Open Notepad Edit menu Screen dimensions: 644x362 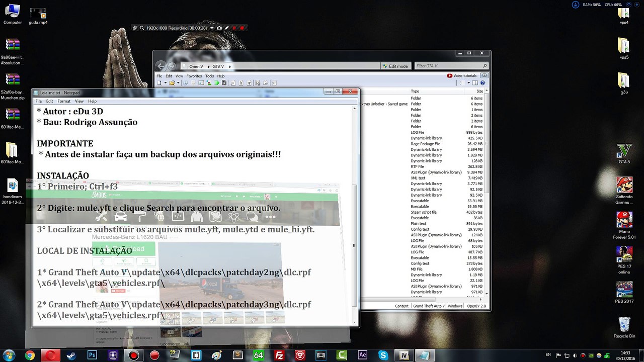(x=49, y=101)
